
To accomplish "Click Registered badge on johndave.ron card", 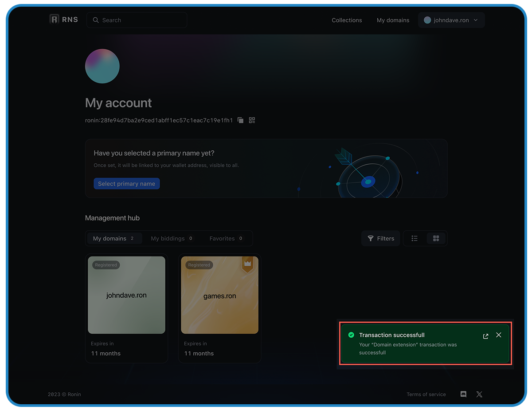I will click(x=106, y=265).
